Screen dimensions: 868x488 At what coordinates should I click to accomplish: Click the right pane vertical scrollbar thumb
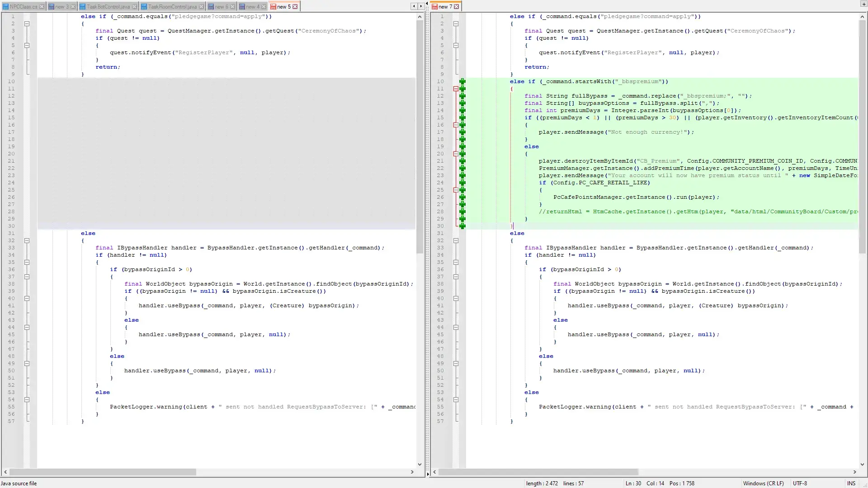click(x=862, y=137)
